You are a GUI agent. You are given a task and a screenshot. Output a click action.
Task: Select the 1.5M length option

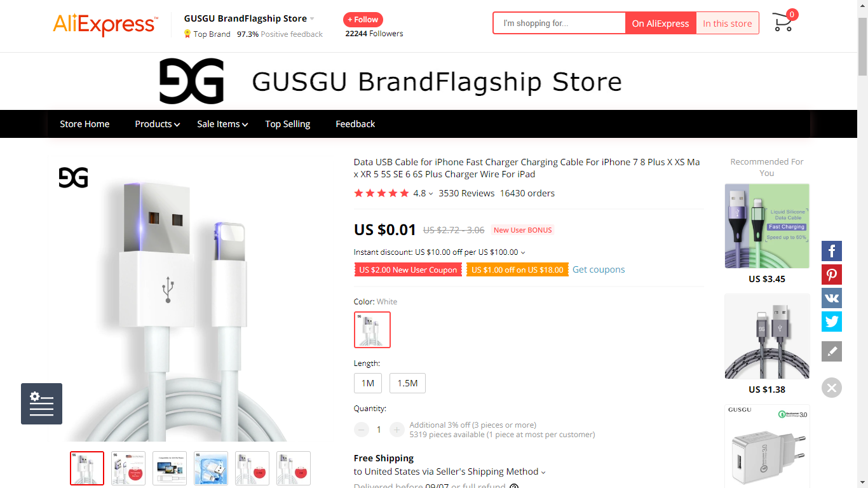tap(407, 383)
